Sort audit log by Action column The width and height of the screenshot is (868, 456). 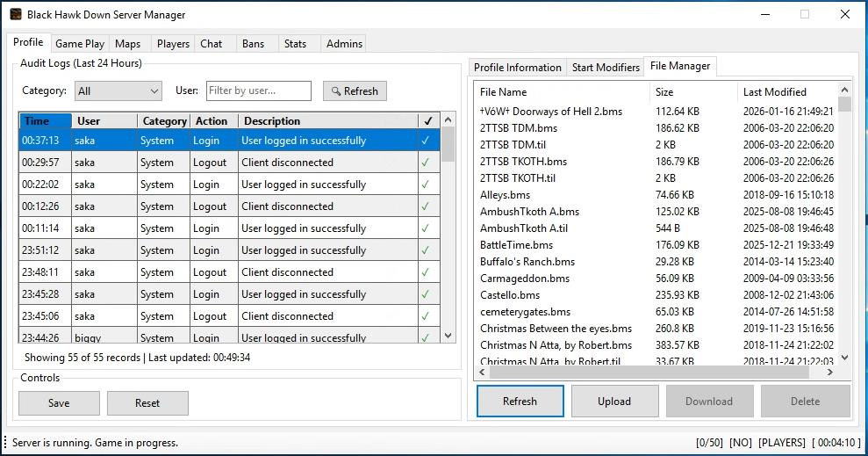pyautogui.click(x=213, y=120)
